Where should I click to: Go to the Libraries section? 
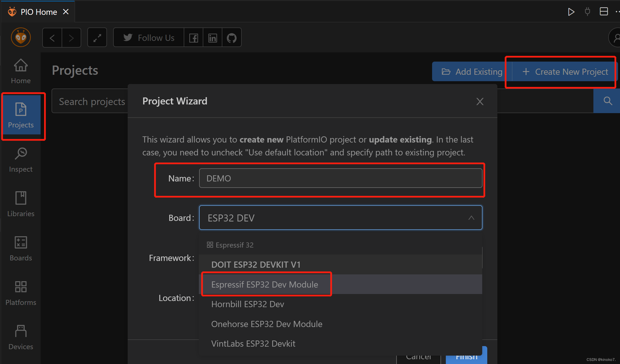click(21, 204)
